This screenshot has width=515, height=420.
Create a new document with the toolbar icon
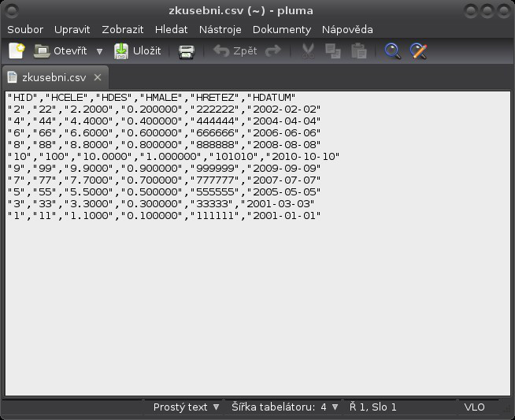[x=17, y=51]
